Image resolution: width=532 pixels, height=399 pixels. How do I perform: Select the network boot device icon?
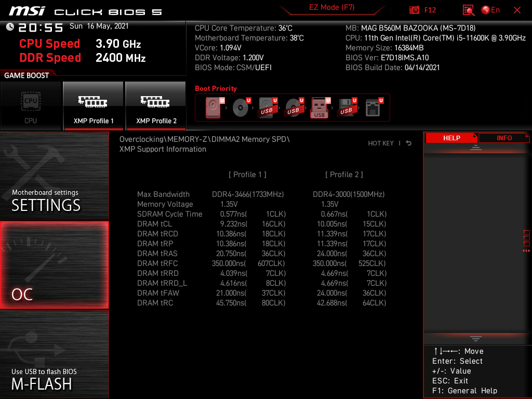click(374, 108)
